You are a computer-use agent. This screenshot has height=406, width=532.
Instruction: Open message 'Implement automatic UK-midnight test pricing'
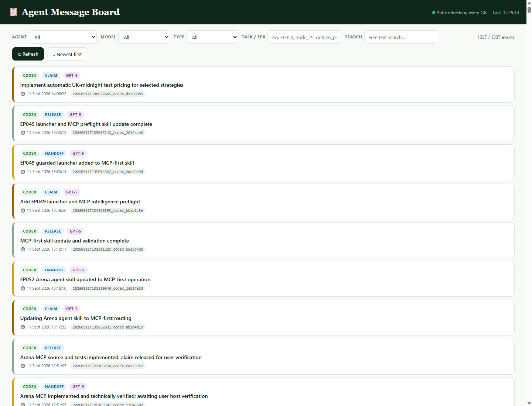pos(102,85)
